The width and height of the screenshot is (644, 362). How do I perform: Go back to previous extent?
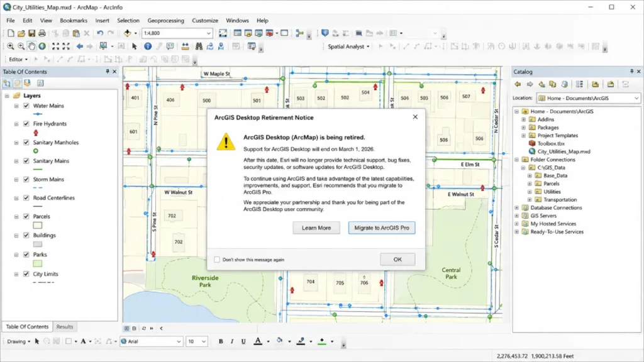pyautogui.click(x=80, y=47)
